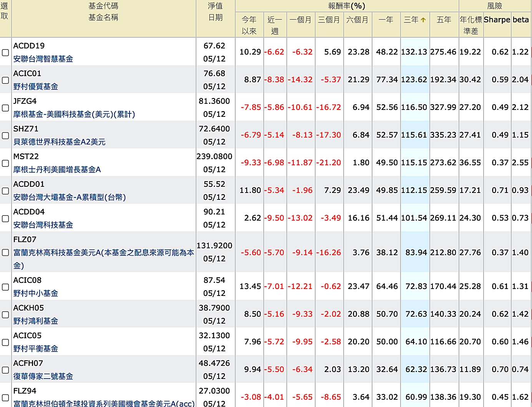Screen dimensions: 532x407
Task: Select the checkbox for ACIC01 野村優質基金
Action: (5, 80)
